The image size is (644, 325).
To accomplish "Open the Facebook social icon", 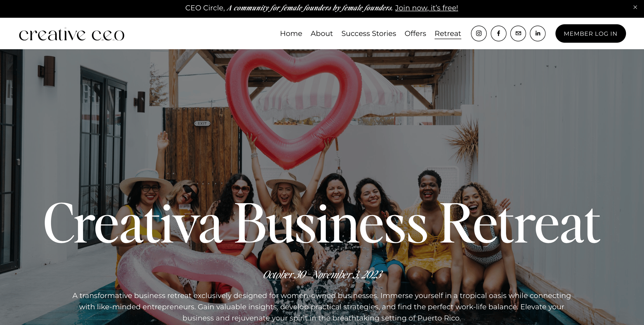I will (x=499, y=34).
